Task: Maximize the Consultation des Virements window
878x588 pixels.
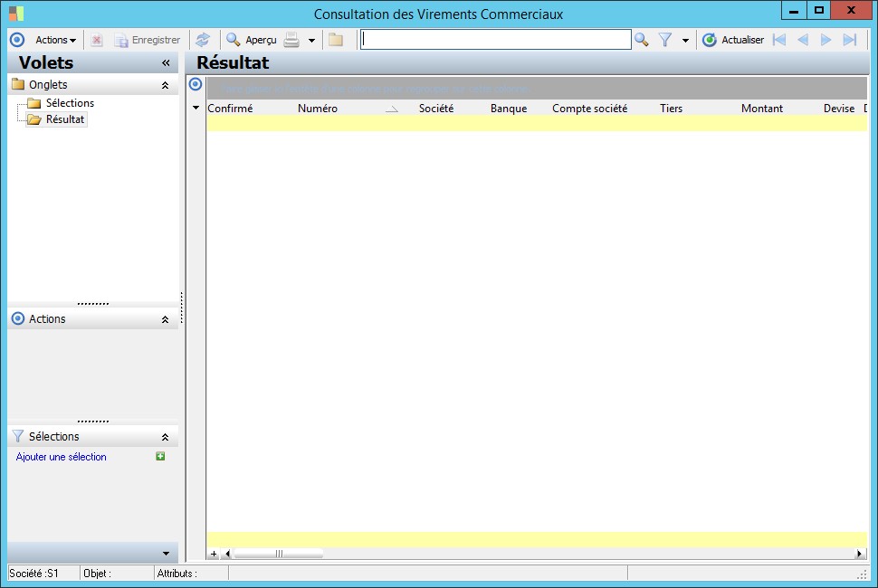Action: (818, 10)
